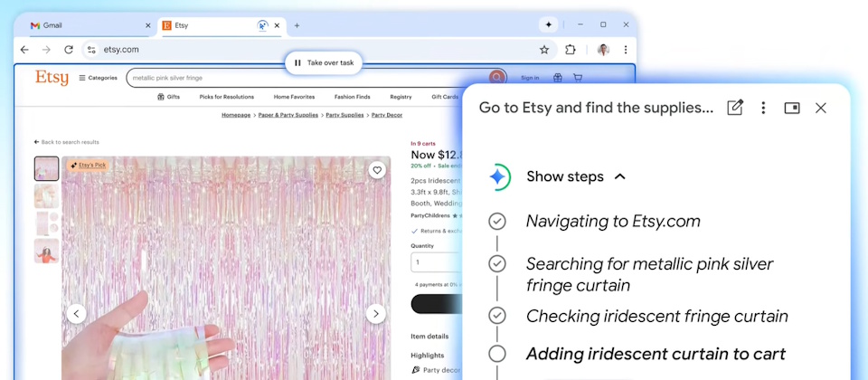Click the favorite heart icon on product image
868x380 pixels.
point(376,170)
